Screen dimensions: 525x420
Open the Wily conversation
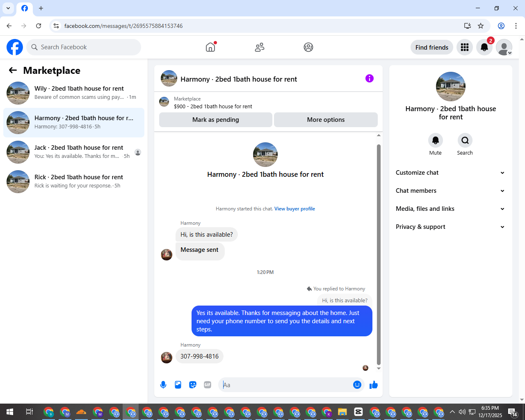(x=74, y=93)
